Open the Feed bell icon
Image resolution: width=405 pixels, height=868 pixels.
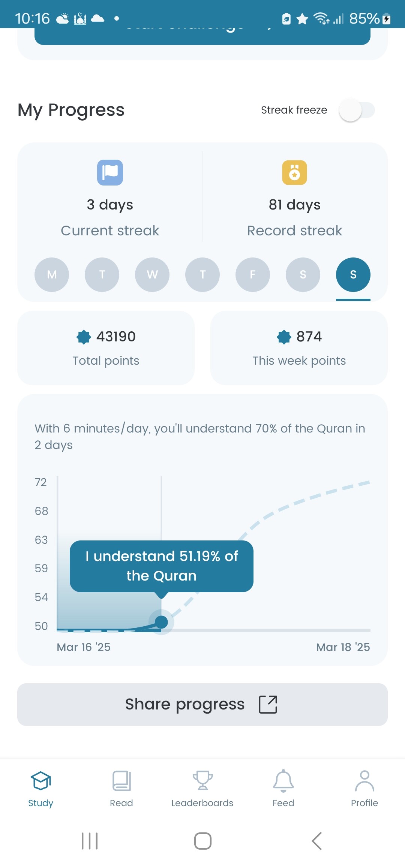point(283,781)
